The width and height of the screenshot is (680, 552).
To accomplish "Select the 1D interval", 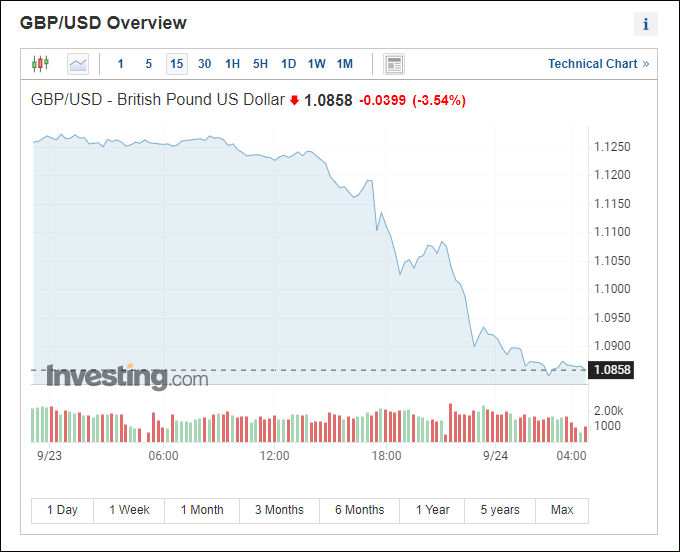I will (289, 64).
